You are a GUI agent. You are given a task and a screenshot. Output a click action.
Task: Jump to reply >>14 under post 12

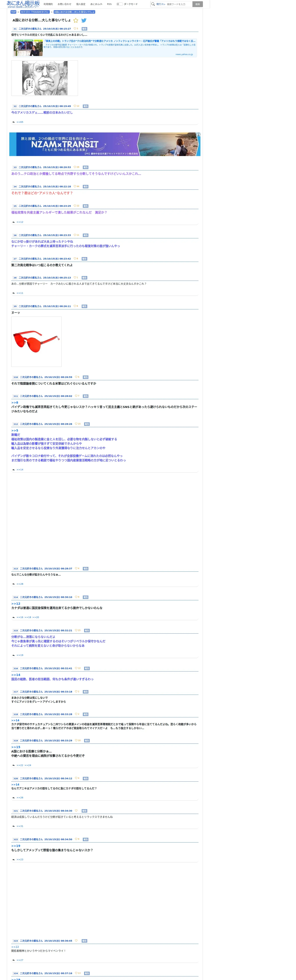point(20,470)
